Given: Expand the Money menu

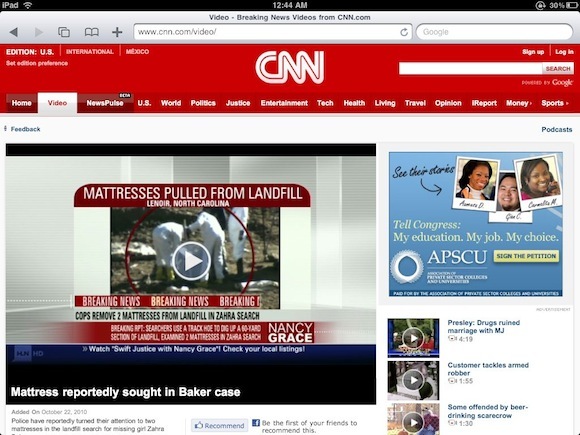Looking at the screenshot, I should (519, 103).
